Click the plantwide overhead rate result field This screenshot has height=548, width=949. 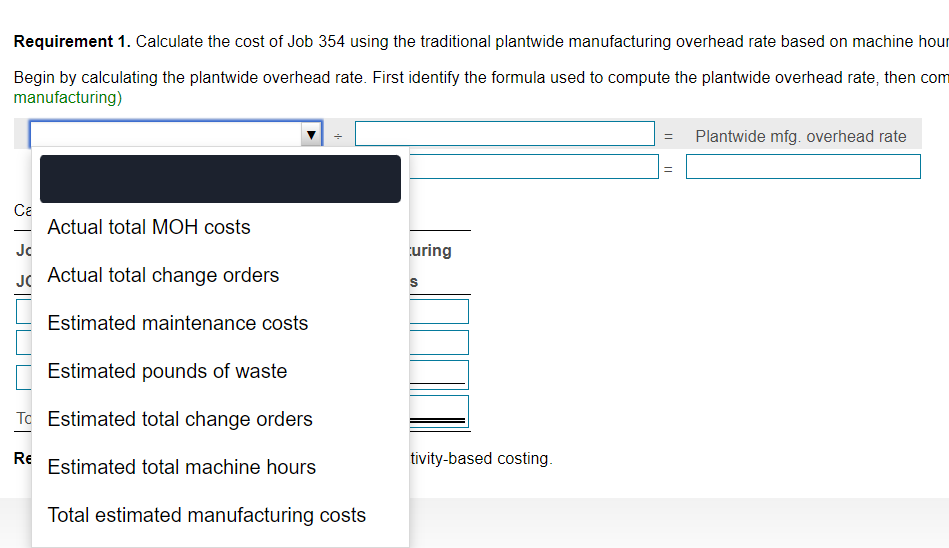coord(803,167)
